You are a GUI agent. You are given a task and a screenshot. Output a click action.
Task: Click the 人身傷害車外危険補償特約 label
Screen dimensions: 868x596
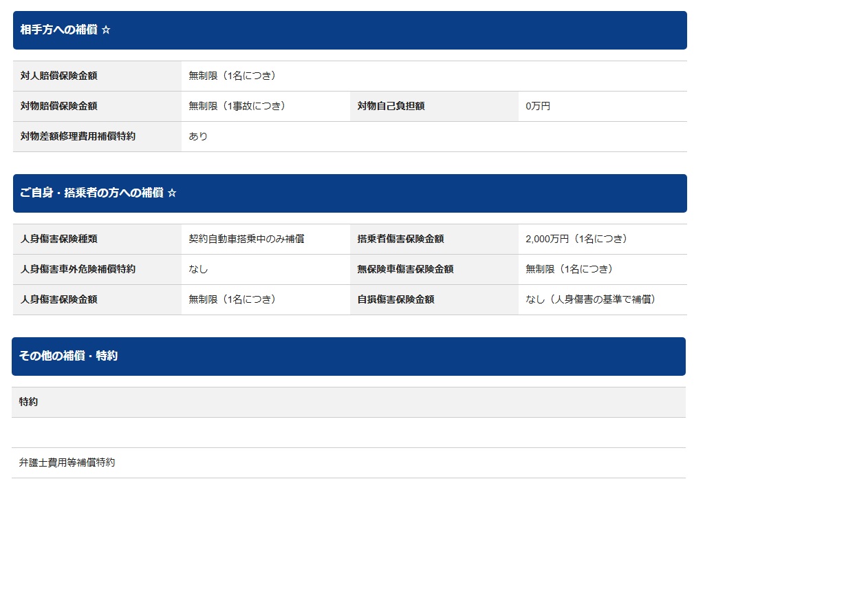click(78, 269)
